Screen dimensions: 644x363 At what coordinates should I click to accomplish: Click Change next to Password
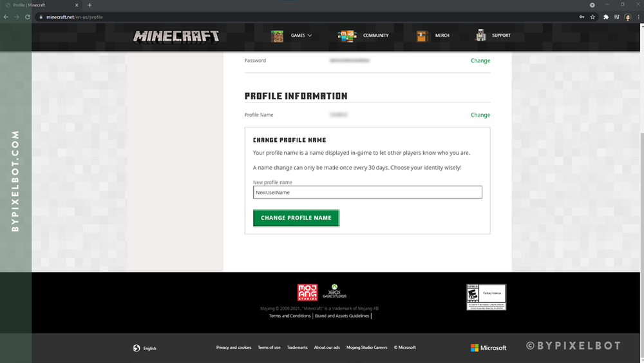[480, 61]
